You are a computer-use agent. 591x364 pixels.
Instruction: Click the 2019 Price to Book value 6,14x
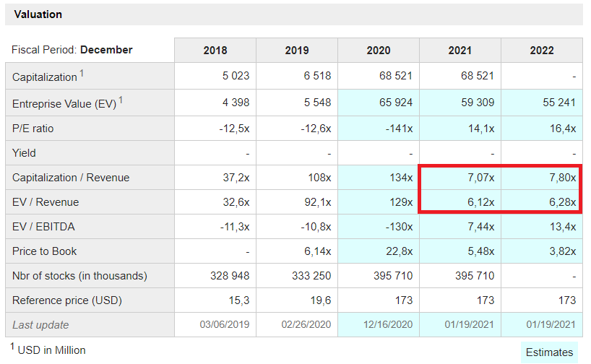(x=318, y=251)
